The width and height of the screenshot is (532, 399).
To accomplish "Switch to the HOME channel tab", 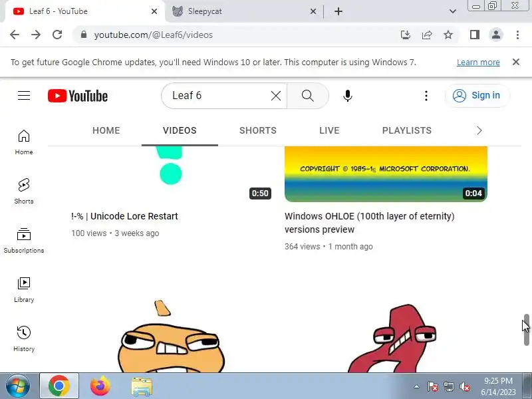I will click(x=106, y=130).
